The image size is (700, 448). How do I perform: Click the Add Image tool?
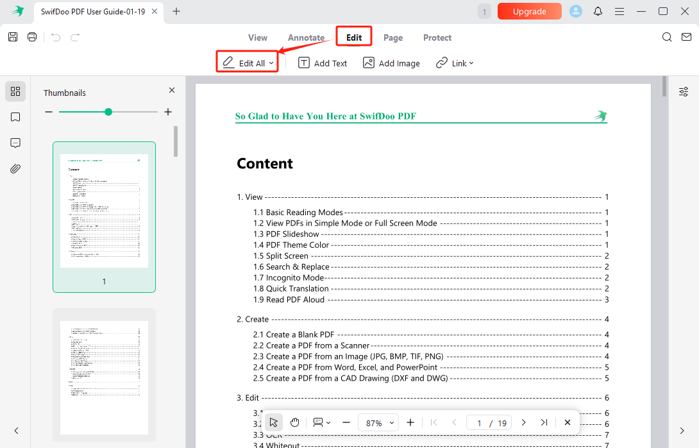[x=392, y=63]
